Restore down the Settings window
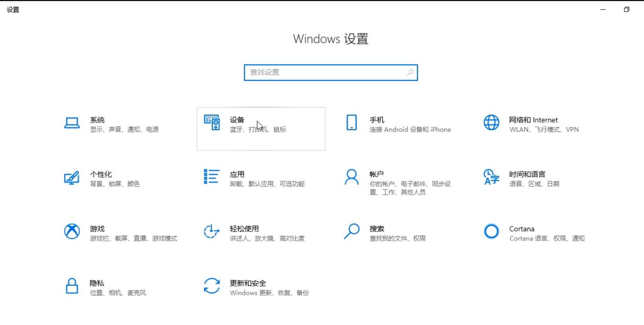The image size is (644, 325). pyautogui.click(x=626, y=10)
